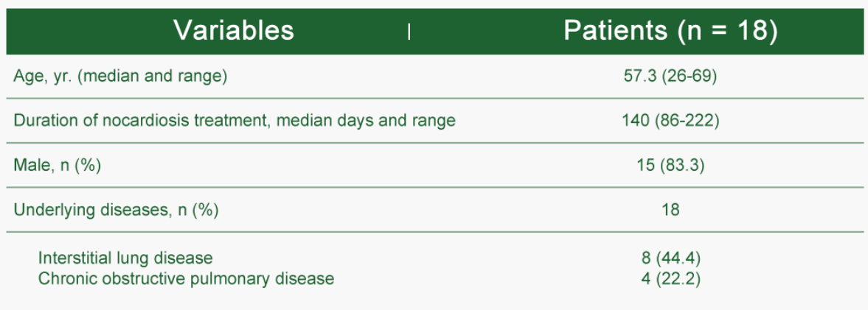This screenshot has width=868, height=310.
Task: Select the Chronic obstructive pulmonary disease label
Action: (186, 279)
